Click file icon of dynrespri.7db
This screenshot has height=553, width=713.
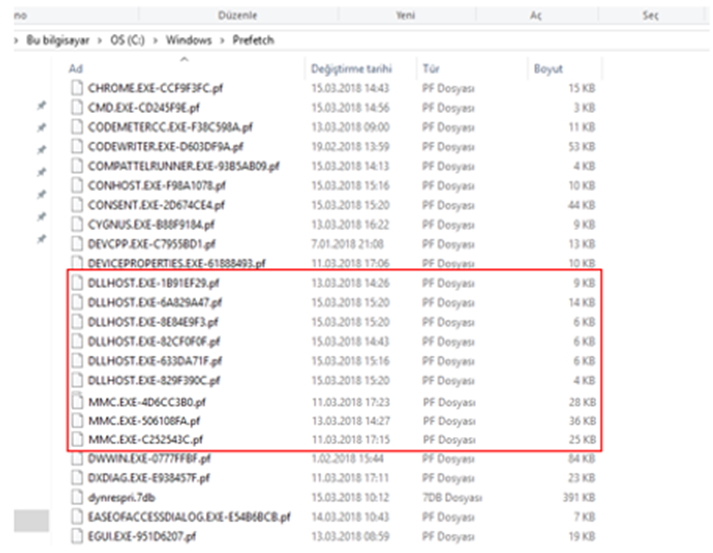coord(77,497)
